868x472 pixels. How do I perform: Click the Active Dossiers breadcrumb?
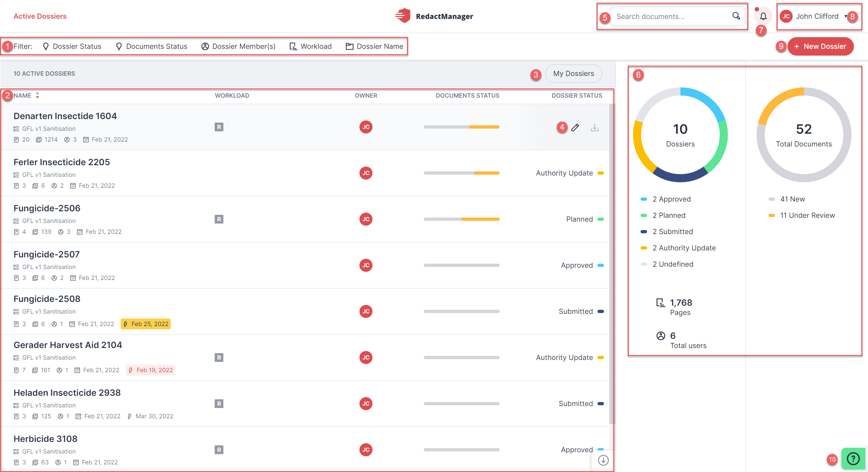(40, 16)
